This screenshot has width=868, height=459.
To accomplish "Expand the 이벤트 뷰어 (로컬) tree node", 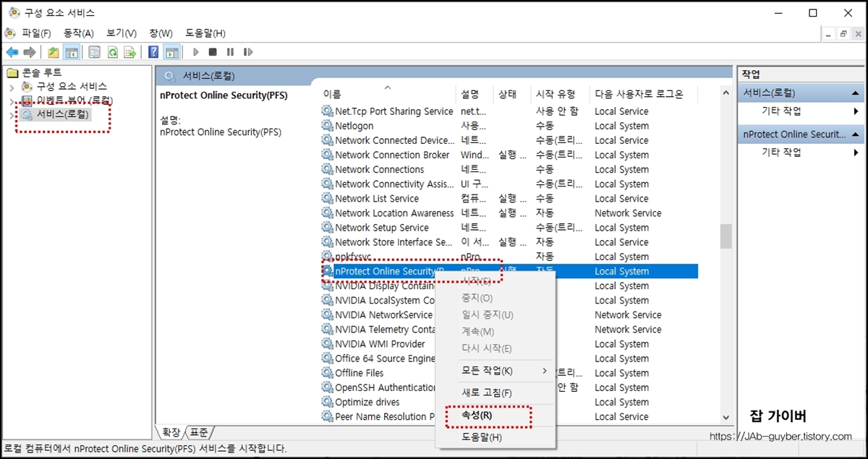I will (12, 100).
